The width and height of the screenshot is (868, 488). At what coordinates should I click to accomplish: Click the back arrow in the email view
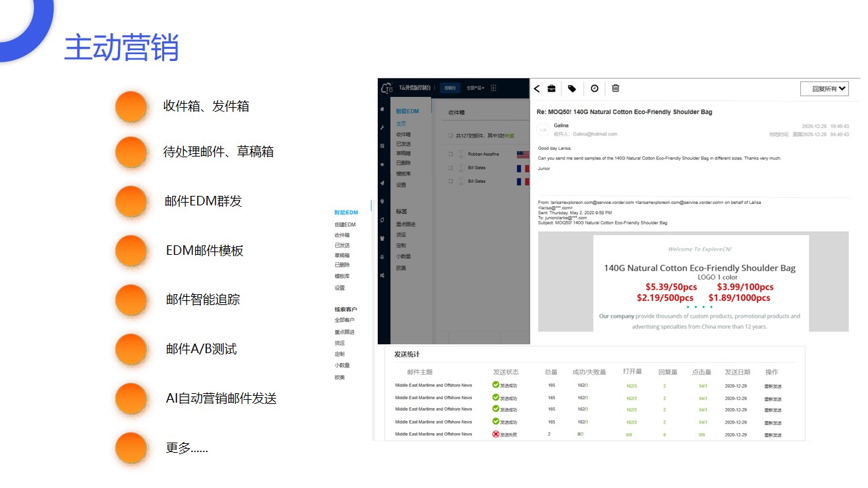[536, 88]
